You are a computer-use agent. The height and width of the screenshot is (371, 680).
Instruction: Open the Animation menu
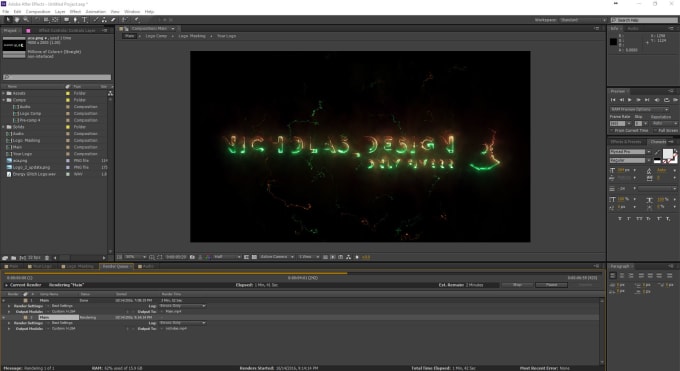(x=95, y=11)
